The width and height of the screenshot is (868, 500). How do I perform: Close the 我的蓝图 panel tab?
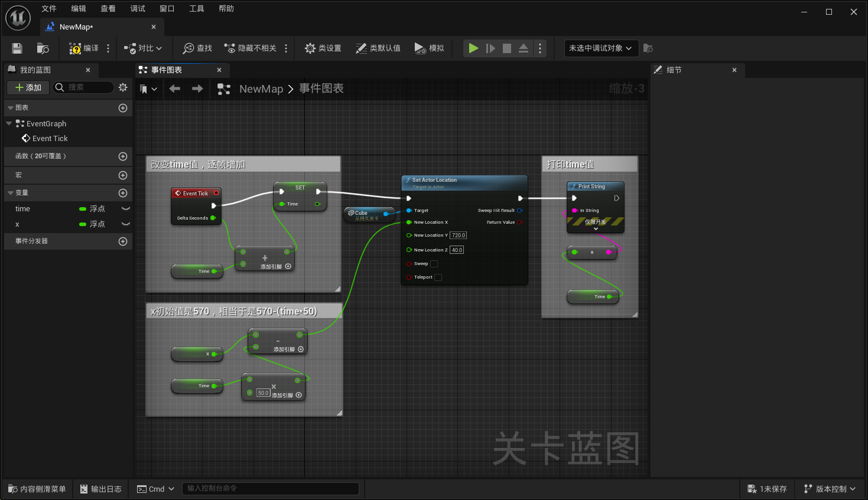click(88, 70)
